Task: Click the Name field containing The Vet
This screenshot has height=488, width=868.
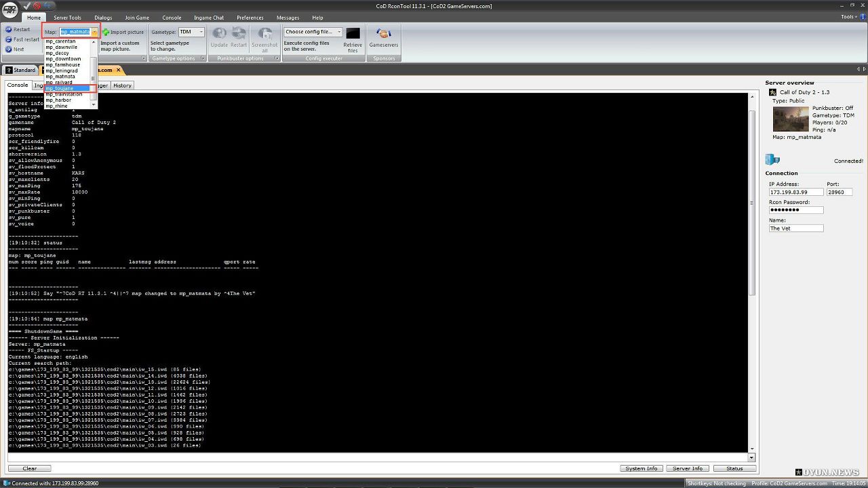Action: [796, 228]
